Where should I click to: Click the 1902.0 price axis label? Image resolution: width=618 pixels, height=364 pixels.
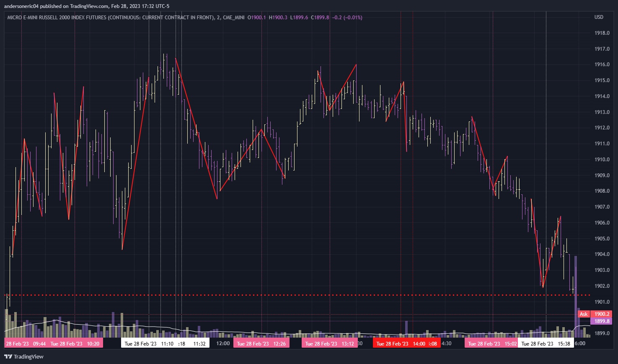click(602, 286)
